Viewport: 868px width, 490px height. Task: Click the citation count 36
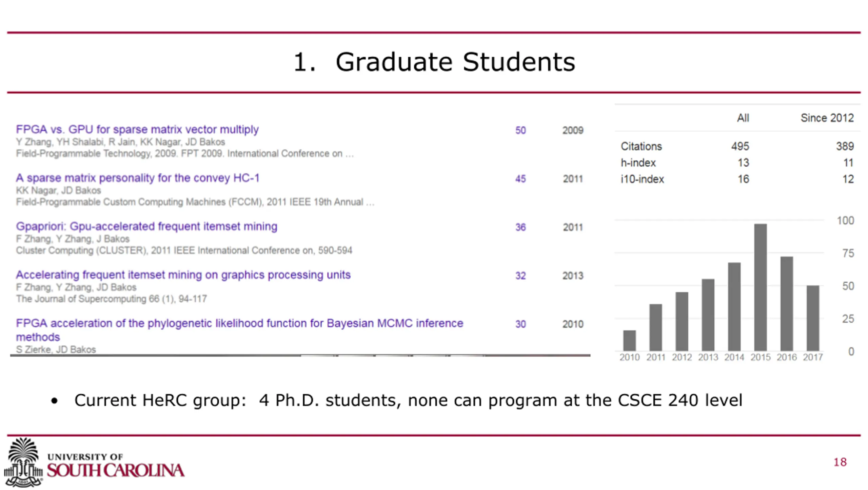coord(520,227)
